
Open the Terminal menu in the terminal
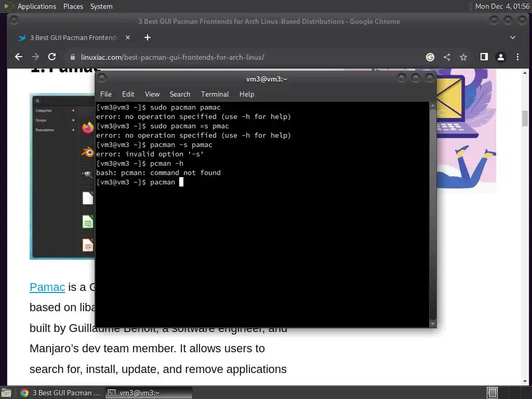click(x=215, y=95)
